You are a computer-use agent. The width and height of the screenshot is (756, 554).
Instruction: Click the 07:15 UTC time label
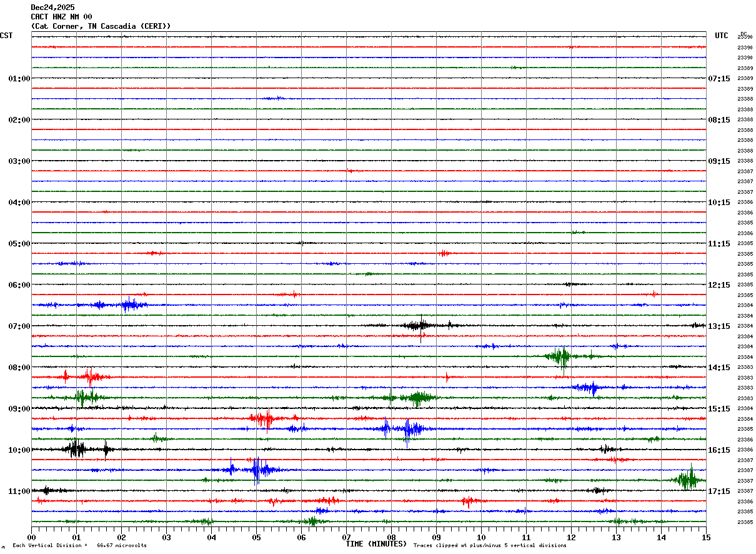pos(719,79)
